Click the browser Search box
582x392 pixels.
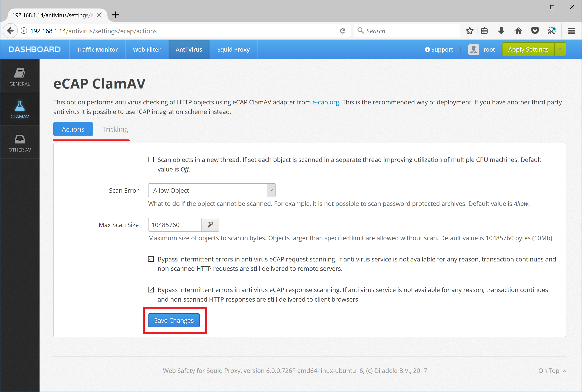(x=407, y=31)
